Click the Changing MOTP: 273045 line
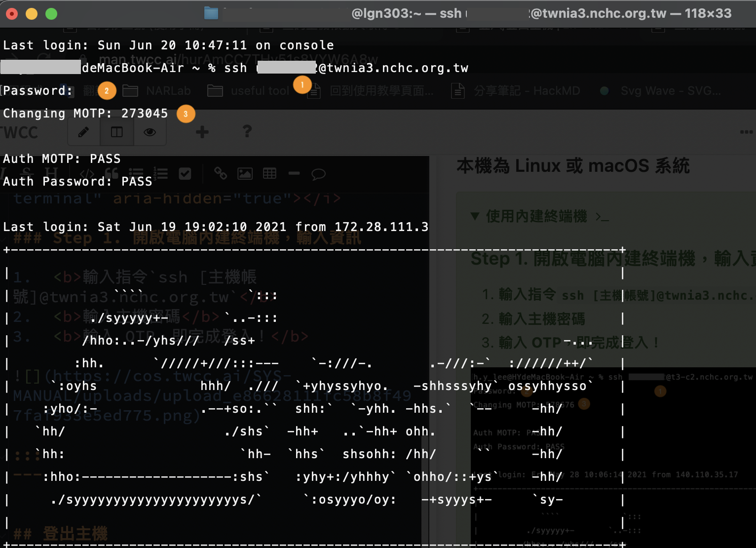 click(85, 114)
